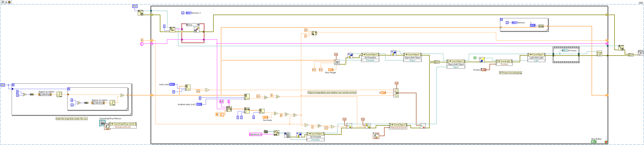Click the SceneLight Position property

coord(504,64)
